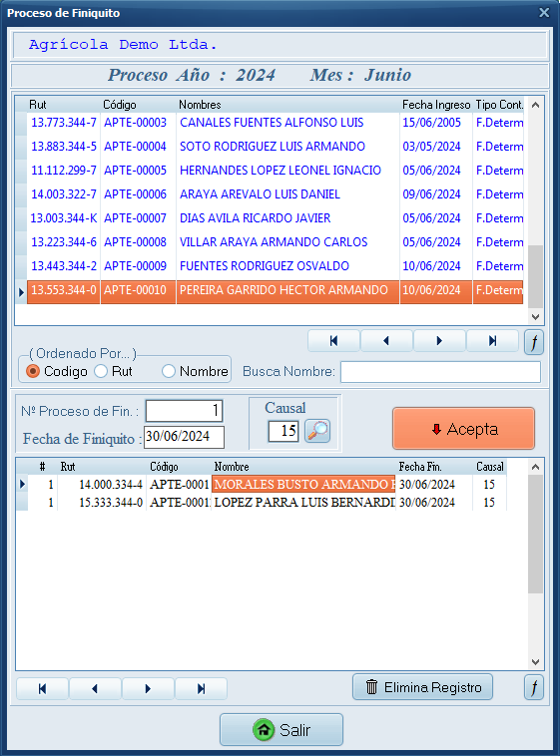Click the Acepta button
Viewport: 560px width, 756px height.
tap(463, 429)
